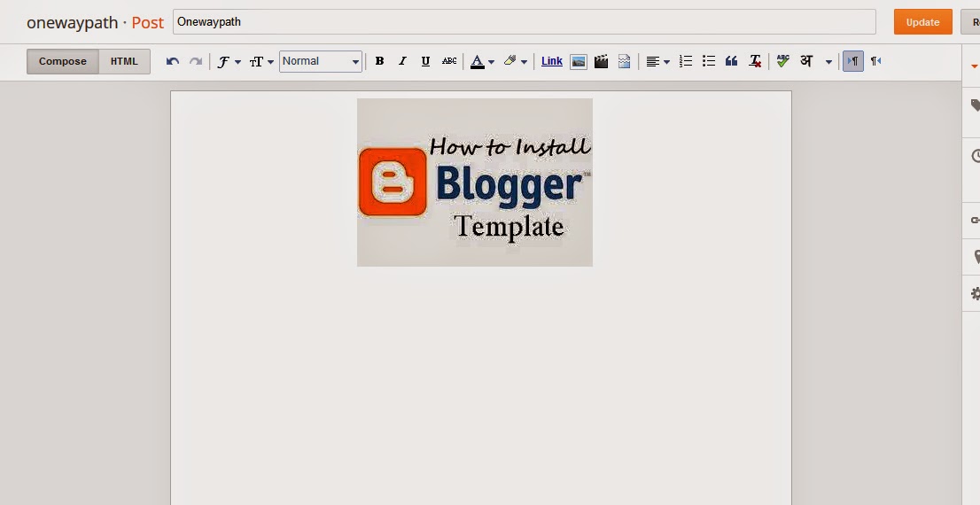This screenshot has width=980, height=505.
Task: Click the text color A icon
Action: click(477, 61)
